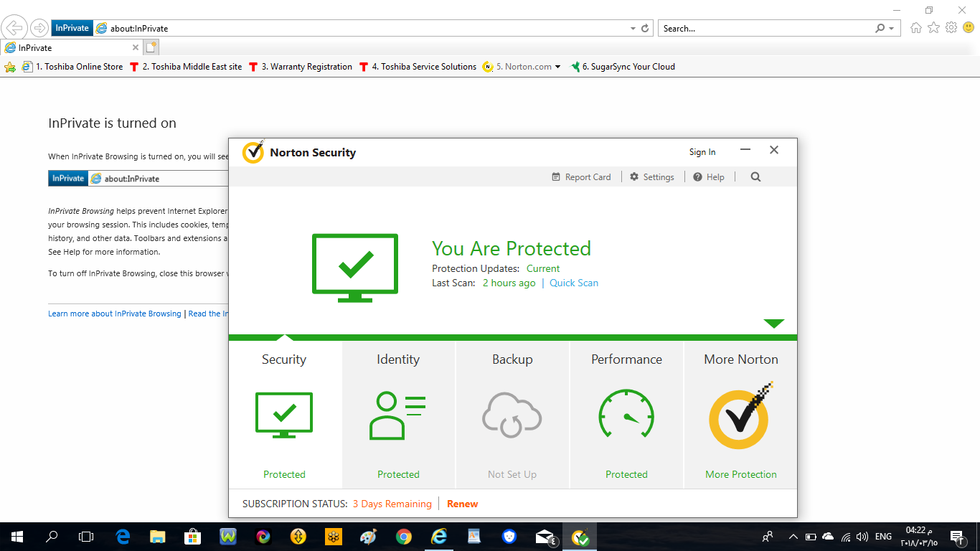Image resolution: width=980 pixels, height=551 pixels.
Task: Click 'More Protection' label
Action: click(x=741, y=474)
